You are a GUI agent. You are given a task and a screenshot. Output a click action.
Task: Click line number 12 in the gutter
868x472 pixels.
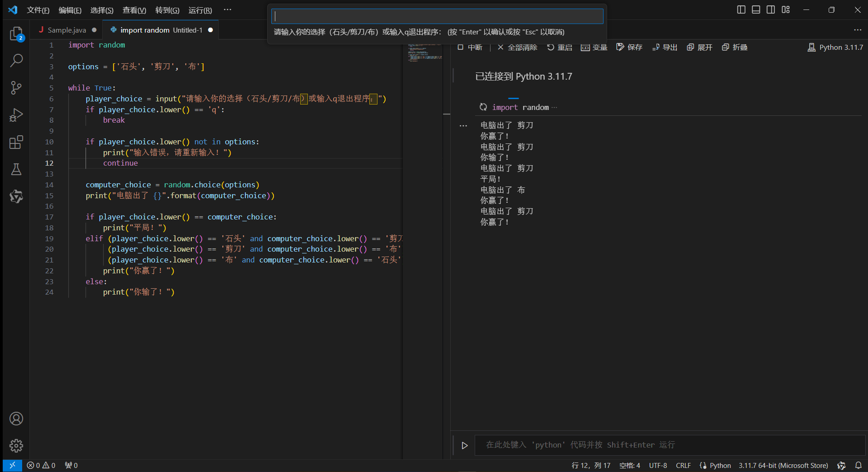[49, 163]
